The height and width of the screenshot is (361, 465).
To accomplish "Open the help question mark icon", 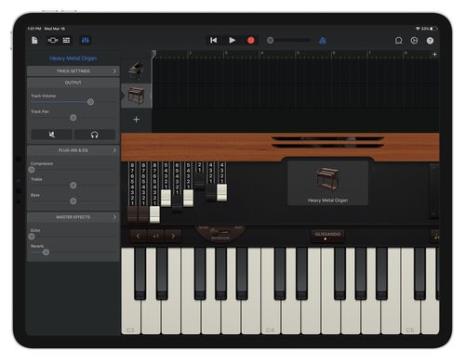I will coord(430,41).
